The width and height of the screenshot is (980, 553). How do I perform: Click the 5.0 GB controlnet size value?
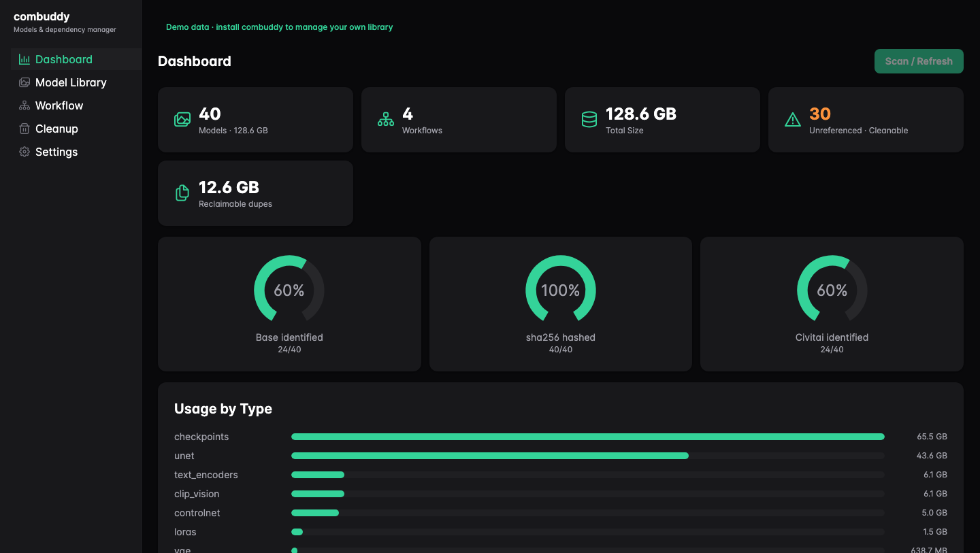[x=934, y=513]
